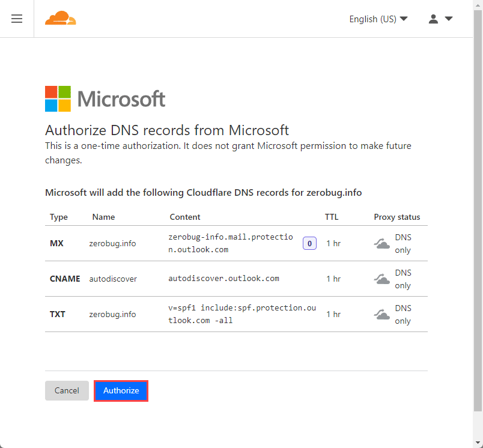Viewport: 483px width, 448px height.
Task: Expand the user account dropdown arrow
Action: (449, 19)
